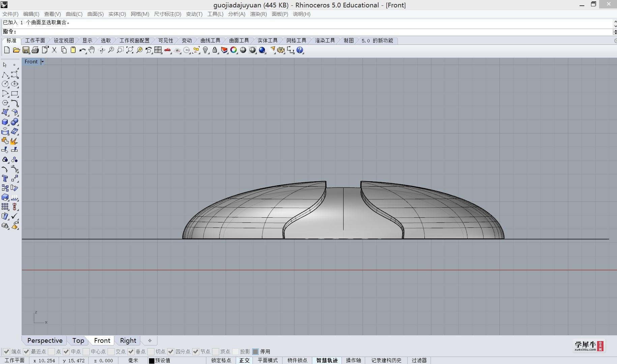This screenshot has height=364, width=617.
Task: Open the 分析(A) menu
Action: (237, 14)
